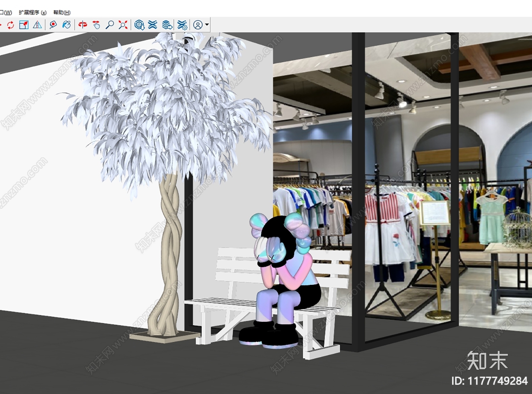Click the Zoom Extents icon

tap(123, 25)
